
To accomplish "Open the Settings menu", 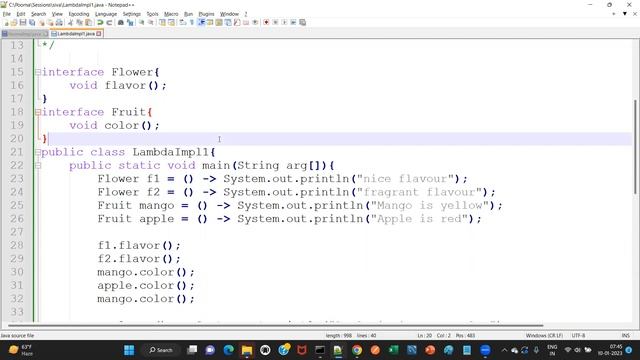I will (131, 14).
